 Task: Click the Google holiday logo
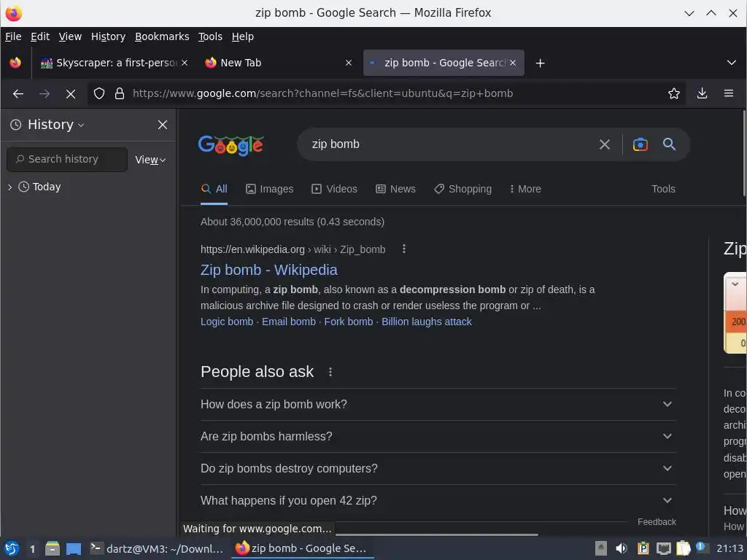pos(231,145)
